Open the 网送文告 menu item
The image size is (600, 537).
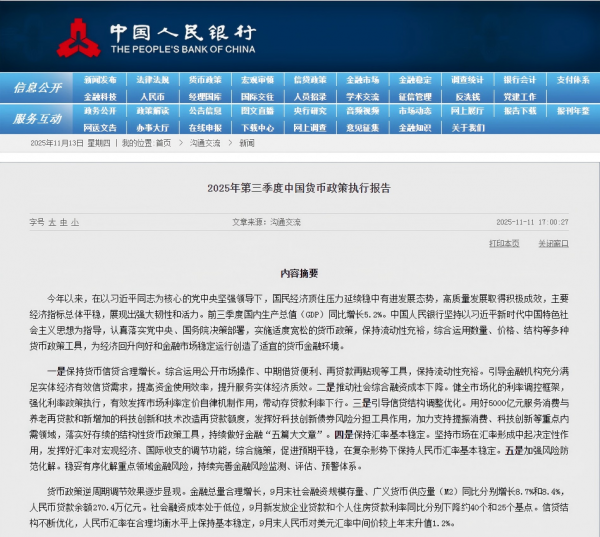coord(100,128)
